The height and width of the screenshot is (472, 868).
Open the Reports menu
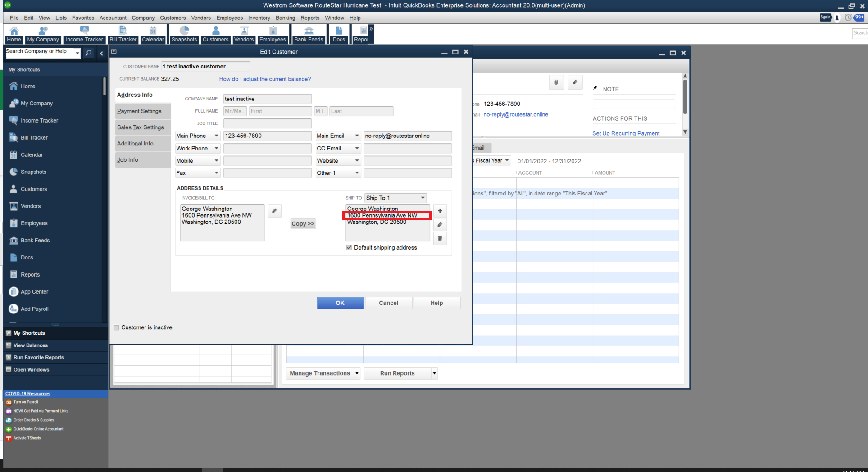[x=310, y=18]
